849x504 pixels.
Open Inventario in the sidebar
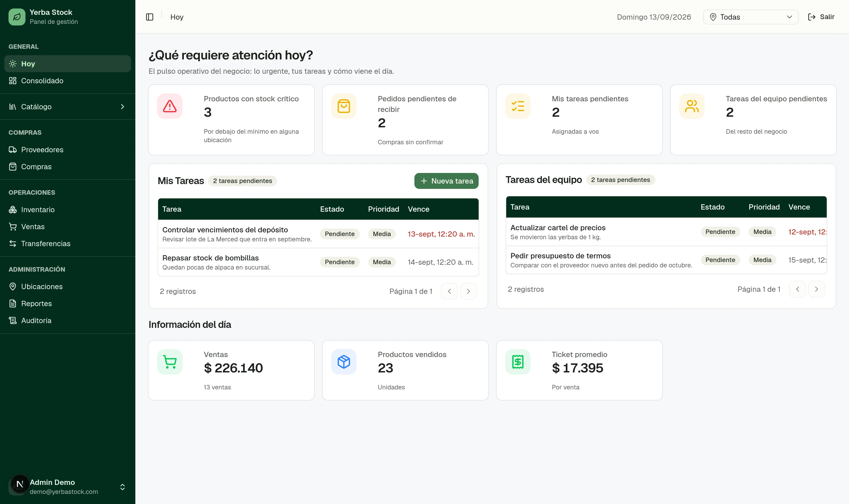pyautogui.click(x=68, y=210)
